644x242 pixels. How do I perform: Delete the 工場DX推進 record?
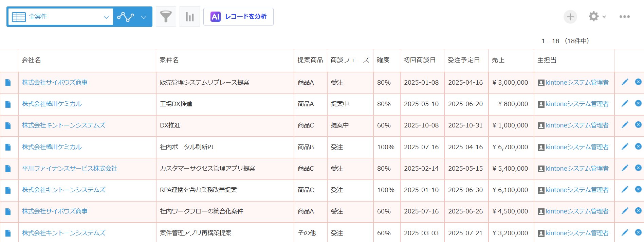pyautogui.click(x=638, y=103)
